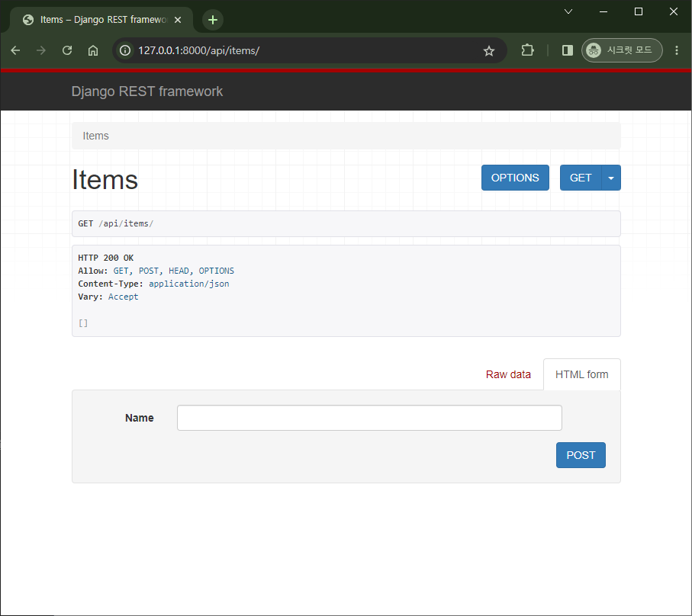Expand the GET format dropdown arrow
The image size is (692, 616).
611,178
